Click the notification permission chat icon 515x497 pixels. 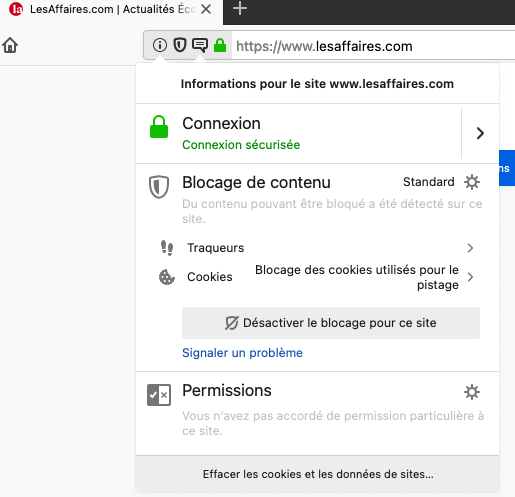tap(200, 45)
